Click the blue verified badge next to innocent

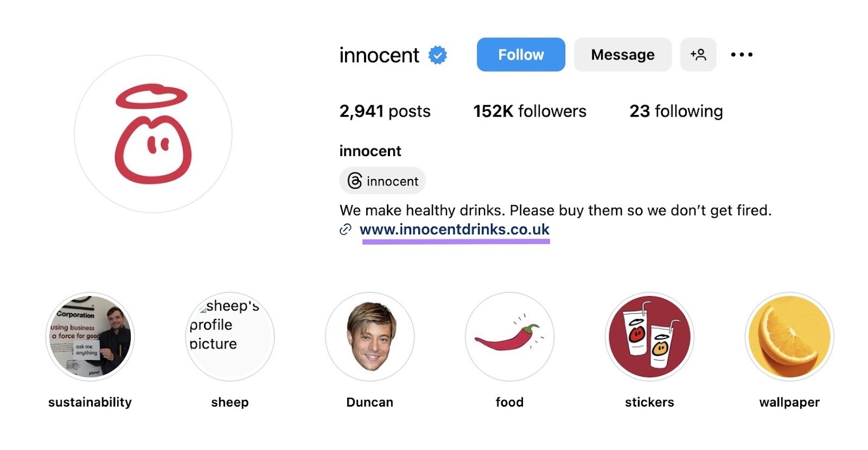[x=437, y=54]
